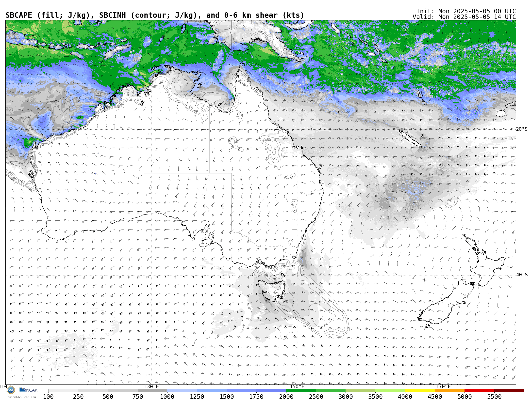Click the 150°E longitude label
This screenshot has height=400, width=532.
[x=297, y=386]
